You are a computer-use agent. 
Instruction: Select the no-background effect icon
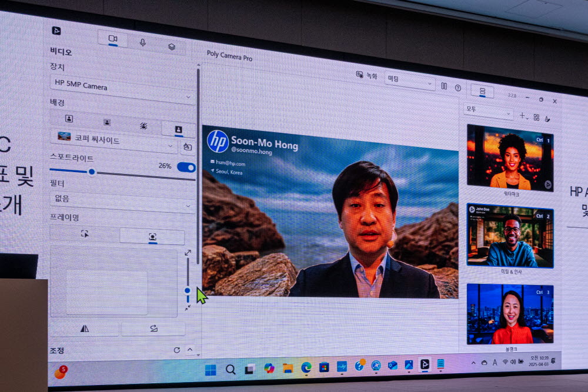[69, 119]
